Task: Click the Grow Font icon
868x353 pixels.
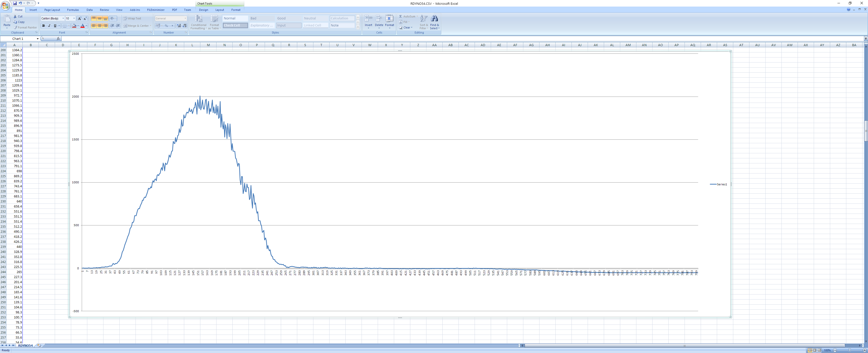Action: (79, 18)
